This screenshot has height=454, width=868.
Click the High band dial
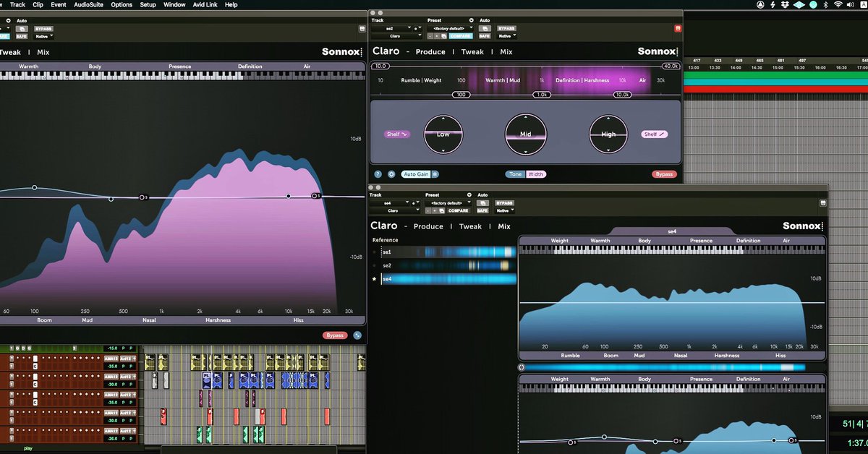(x=608, y=134)
